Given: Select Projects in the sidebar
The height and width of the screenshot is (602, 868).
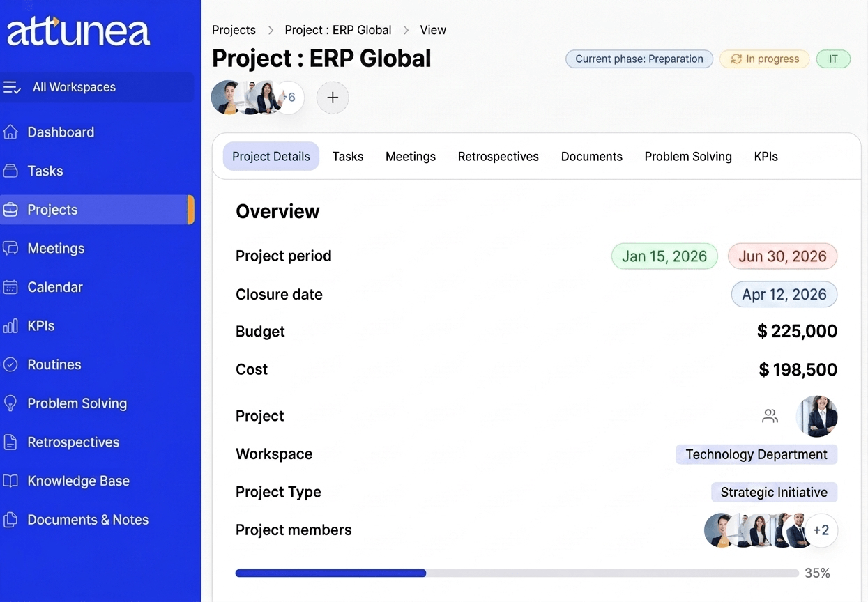Looking at the screenshot, I should tap(97, 210).
